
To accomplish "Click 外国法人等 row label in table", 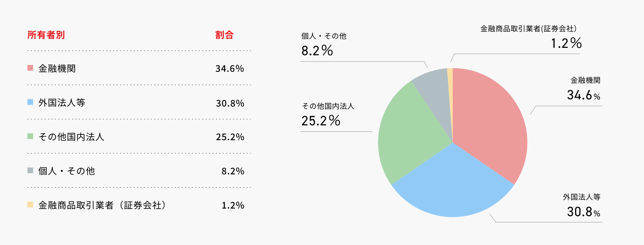I will (x=62, y=103).
